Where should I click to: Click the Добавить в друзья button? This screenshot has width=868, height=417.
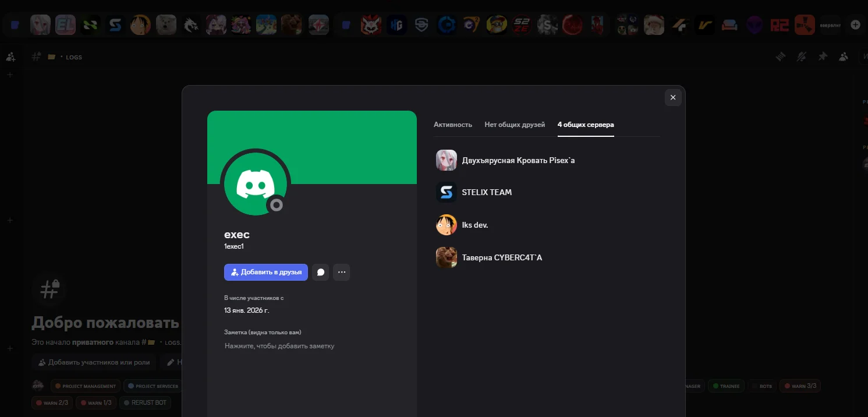[266, 272]
